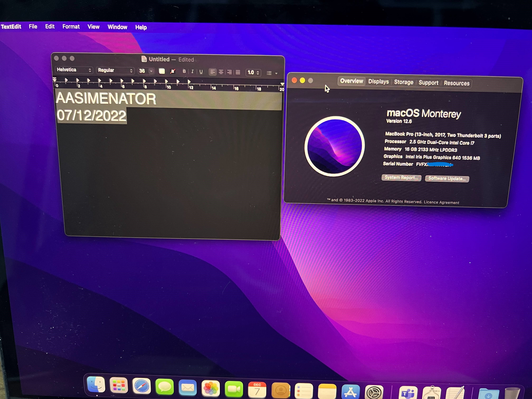This screenshot has height=399, width=532.
Task: Click the text color swatch in TextEdit
Action: click(x=162, y=71)
